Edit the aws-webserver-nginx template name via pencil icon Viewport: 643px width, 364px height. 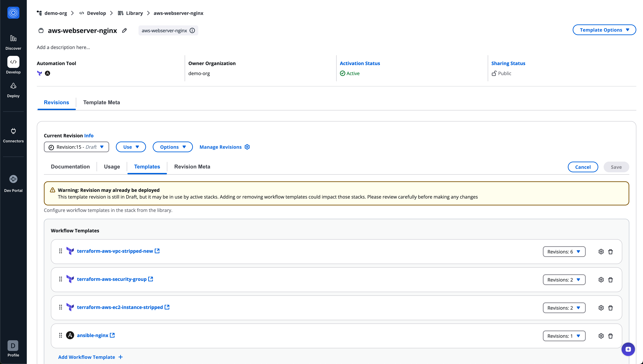pos(124,30)
